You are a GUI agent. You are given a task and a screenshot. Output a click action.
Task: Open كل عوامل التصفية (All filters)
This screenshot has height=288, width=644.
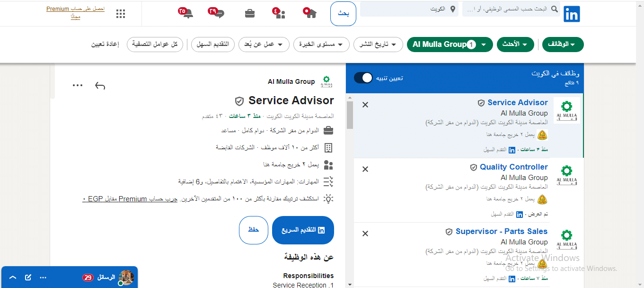(155, 45)
